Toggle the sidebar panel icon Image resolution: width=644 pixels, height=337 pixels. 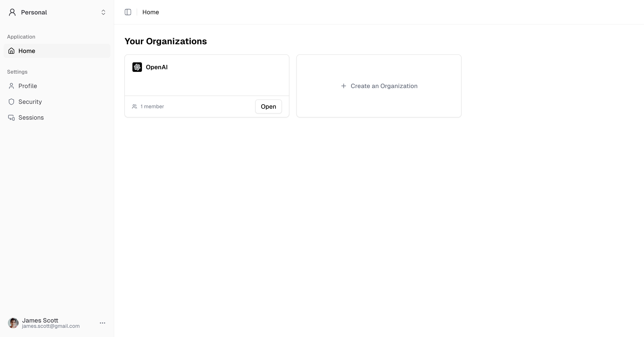coord(128,12)
